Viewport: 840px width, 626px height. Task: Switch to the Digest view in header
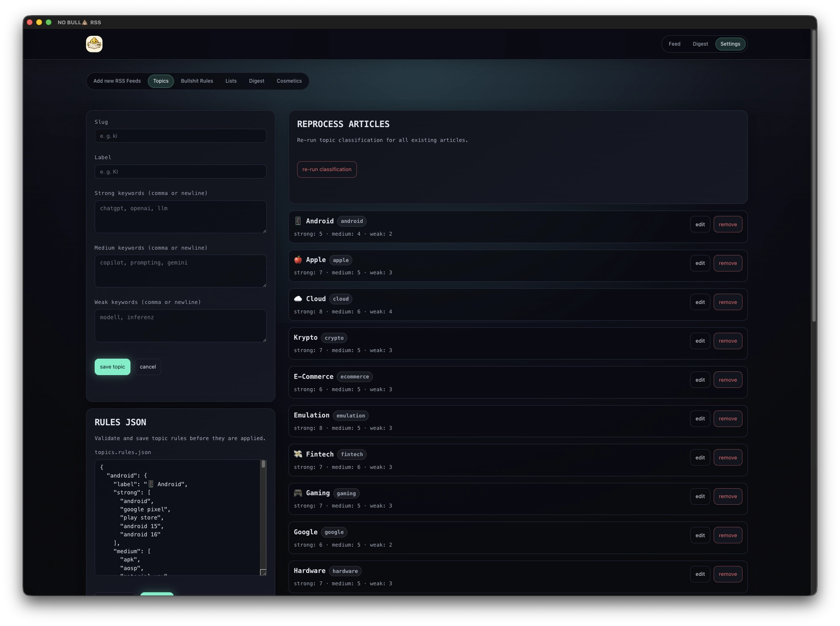[x=700, y=44]
